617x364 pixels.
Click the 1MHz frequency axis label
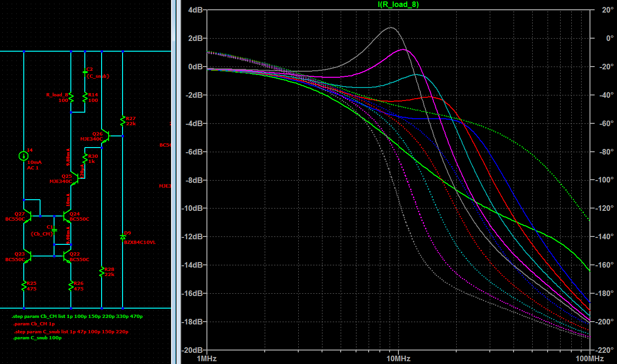click(x=206, y=359)
